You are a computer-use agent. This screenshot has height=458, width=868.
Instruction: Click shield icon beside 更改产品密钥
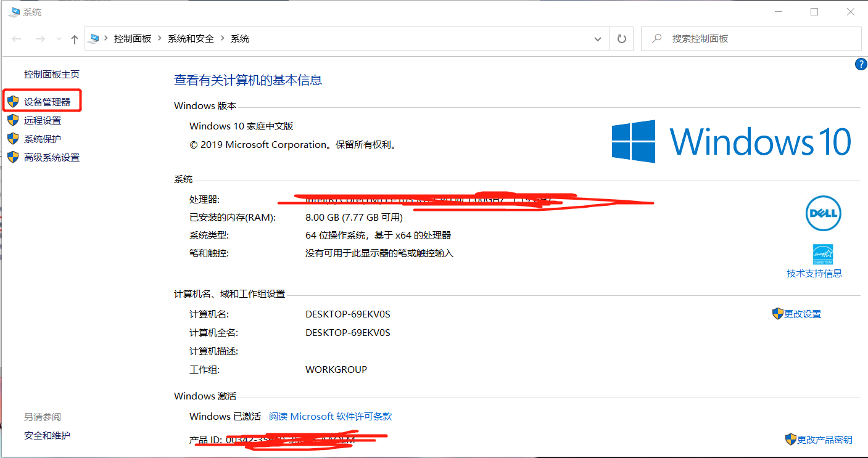[790, 439]
